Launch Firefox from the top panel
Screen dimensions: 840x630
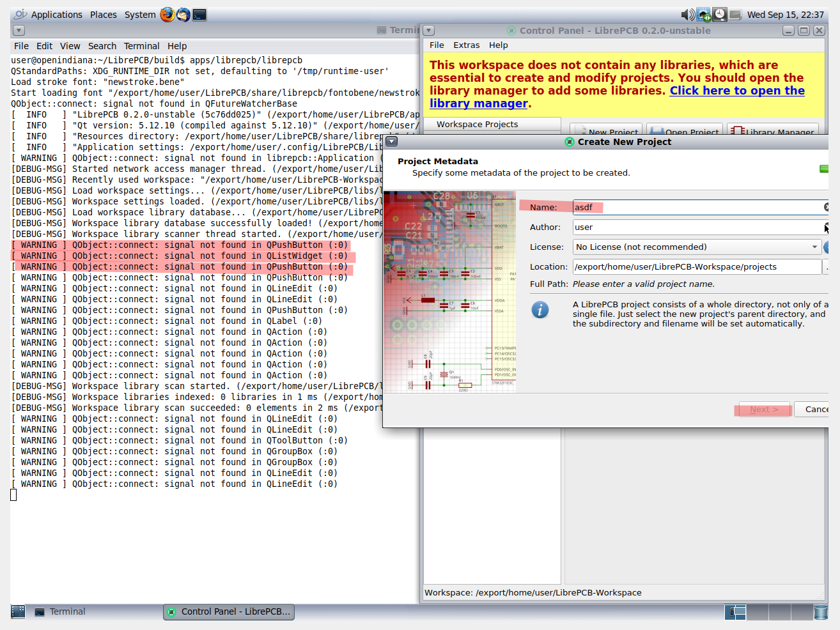pyautogui.click(x=167, y=14)
